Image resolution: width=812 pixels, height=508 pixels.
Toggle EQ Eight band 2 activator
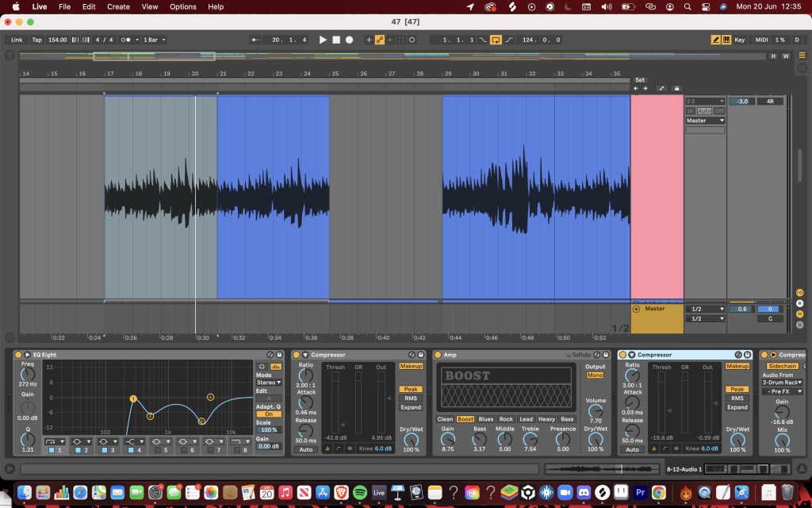pos(79,451)
